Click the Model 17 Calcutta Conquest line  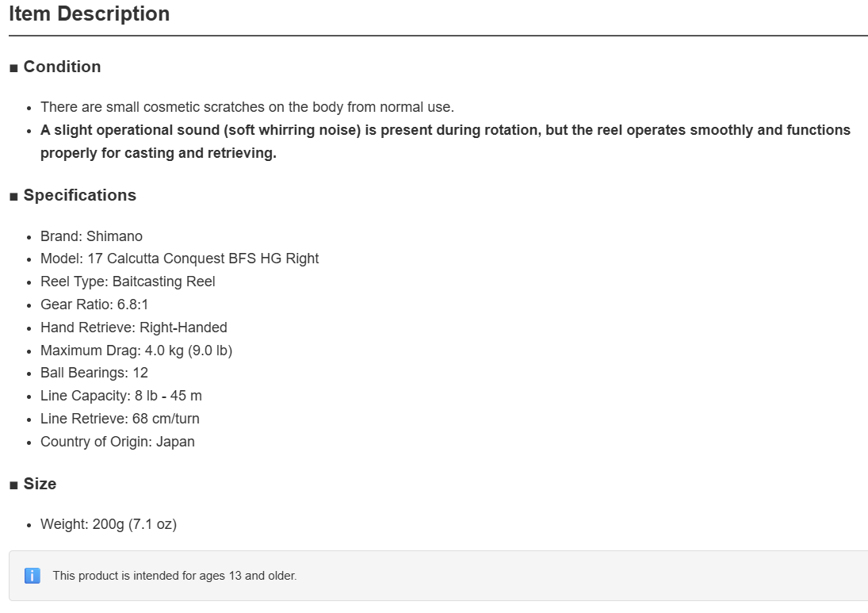179,259
